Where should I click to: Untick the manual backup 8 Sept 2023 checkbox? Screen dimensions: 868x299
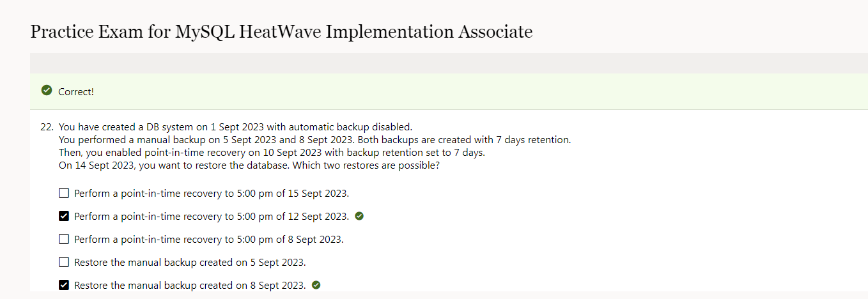point(64,285)
